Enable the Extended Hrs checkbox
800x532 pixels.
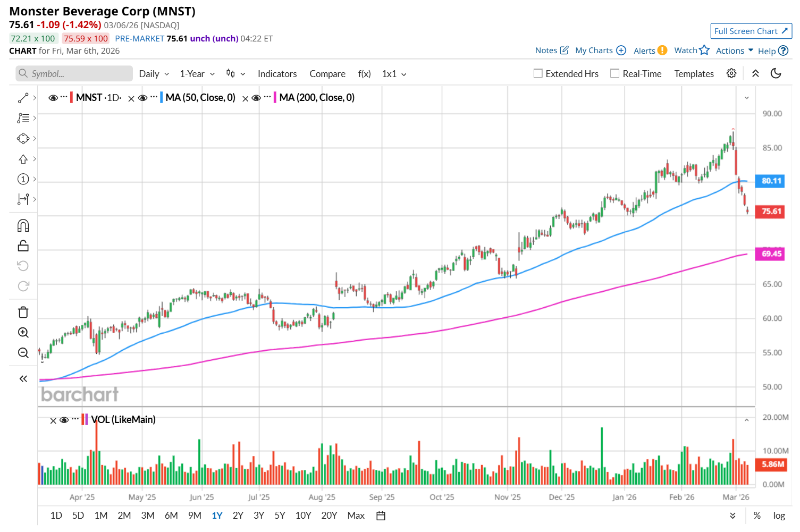pyautogui.click(x=538, y=73)
